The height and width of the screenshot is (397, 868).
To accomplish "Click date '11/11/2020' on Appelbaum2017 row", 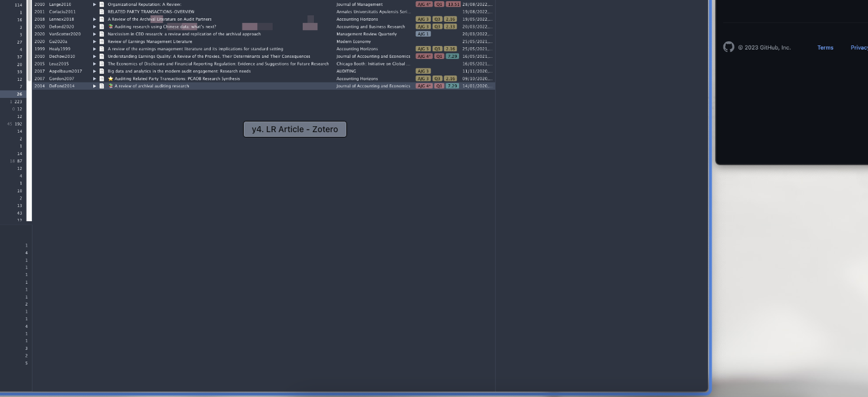I will coord(477,71).
